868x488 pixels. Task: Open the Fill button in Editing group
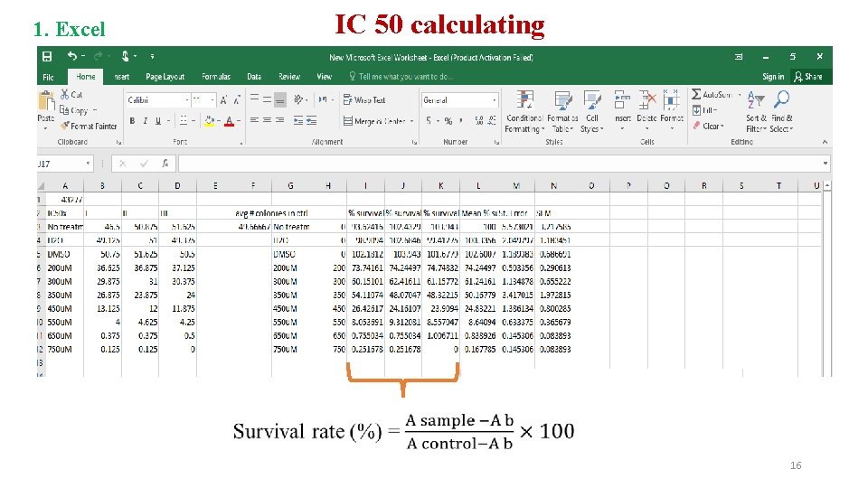pyautogui.click(x=704, y=110)
